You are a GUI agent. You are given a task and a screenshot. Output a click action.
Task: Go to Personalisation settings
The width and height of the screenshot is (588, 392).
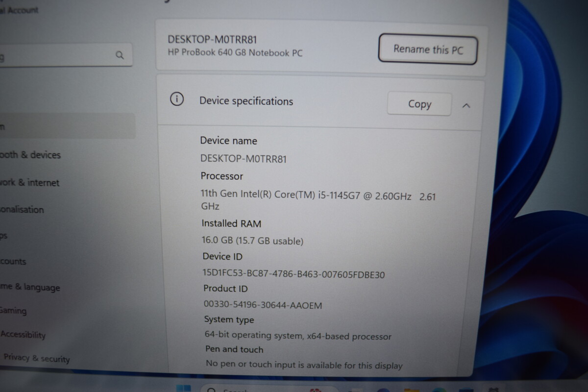click(22, 210)
